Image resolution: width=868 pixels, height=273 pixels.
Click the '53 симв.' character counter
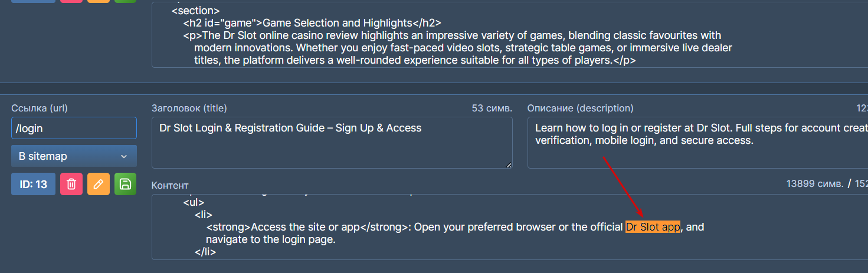click(492, 108)
